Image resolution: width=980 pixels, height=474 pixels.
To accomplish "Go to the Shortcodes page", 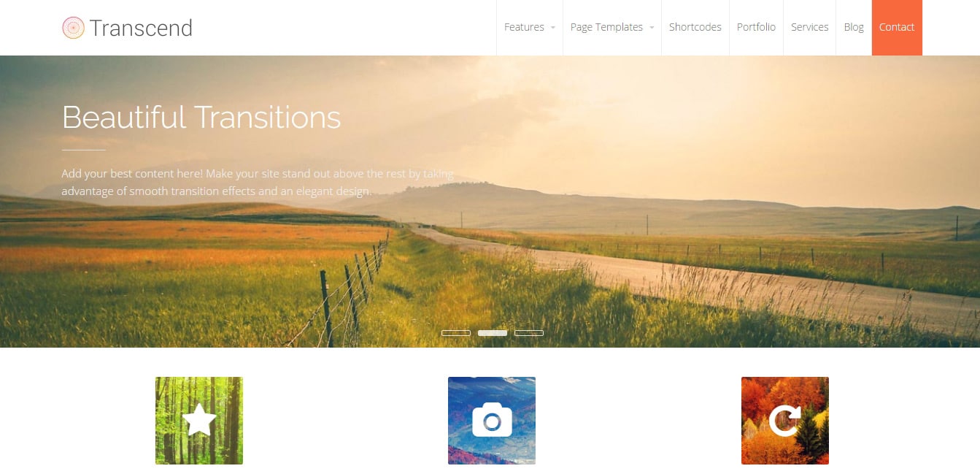I will (x=695, y=27).
